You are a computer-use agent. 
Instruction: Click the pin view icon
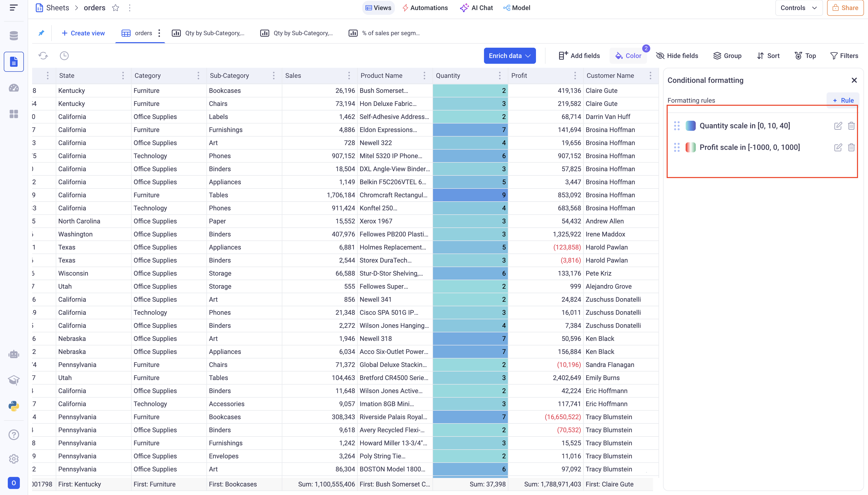pos(41,33)
